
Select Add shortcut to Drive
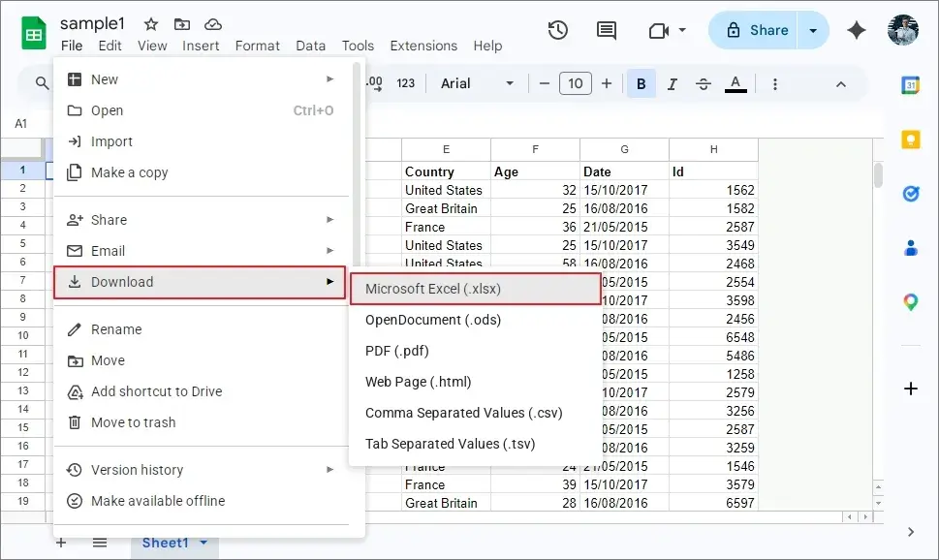[x=200, y=391]
